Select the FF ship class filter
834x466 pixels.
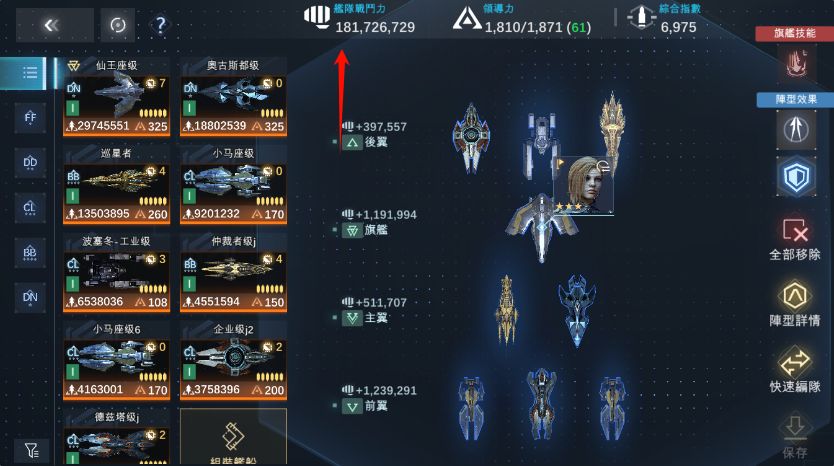30,118
